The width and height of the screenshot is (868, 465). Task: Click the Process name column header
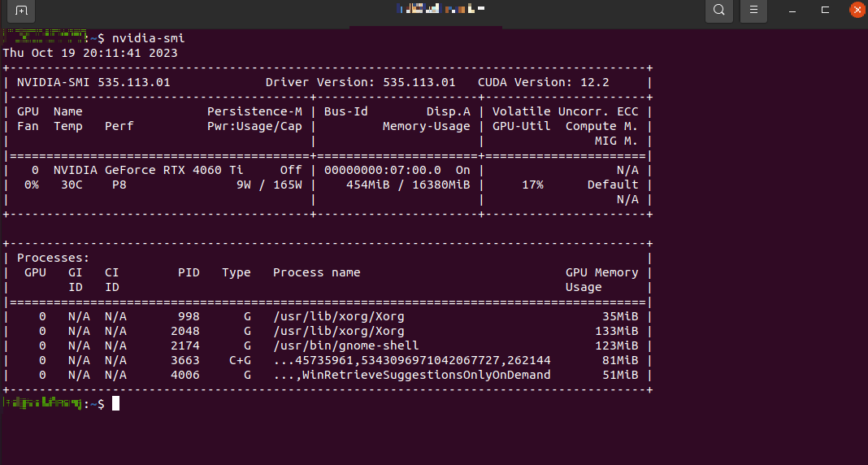(x=317, y=272)
